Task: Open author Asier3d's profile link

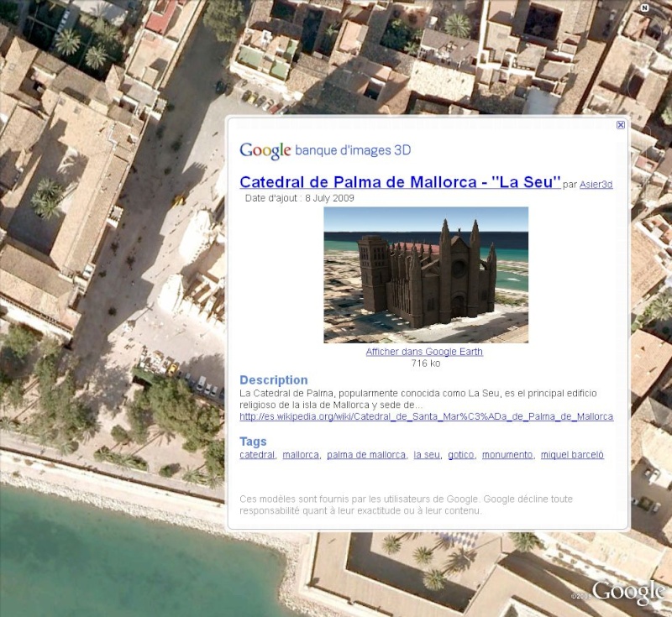Action: pyautogui.click(x=596, y=185)
